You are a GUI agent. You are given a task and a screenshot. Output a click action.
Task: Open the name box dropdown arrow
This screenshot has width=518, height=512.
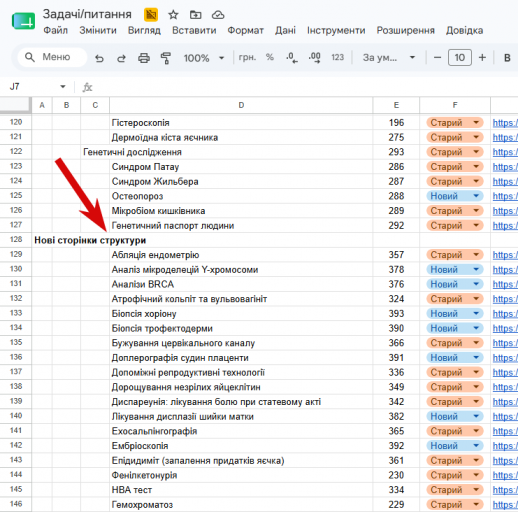63,87
